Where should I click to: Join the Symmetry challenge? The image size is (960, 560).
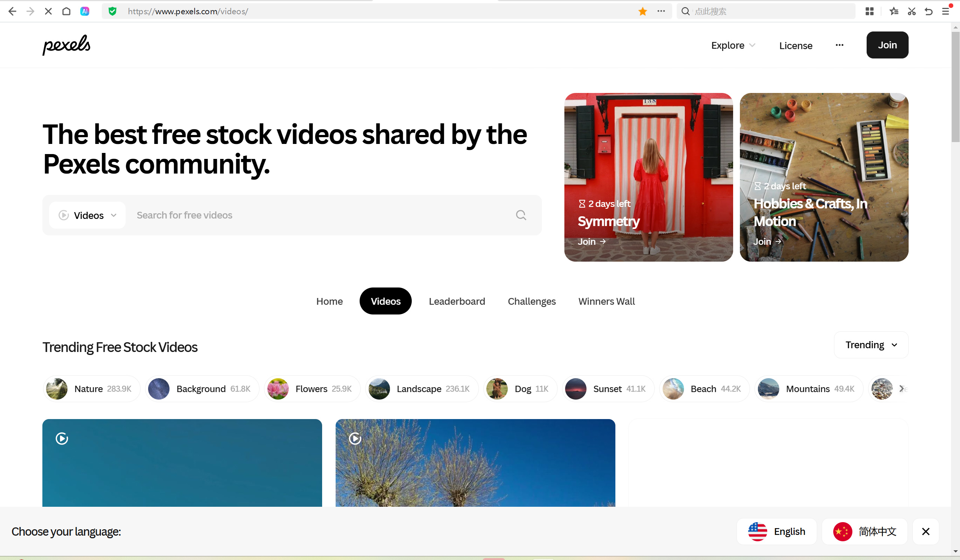coord(591,241)
